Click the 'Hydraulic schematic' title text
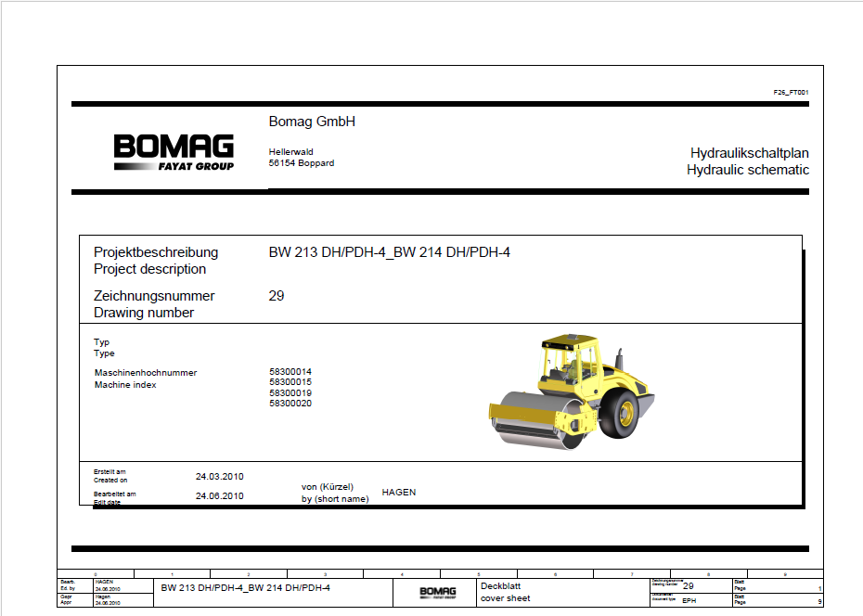This screenshot has width=863, height=616. [747, 170]
